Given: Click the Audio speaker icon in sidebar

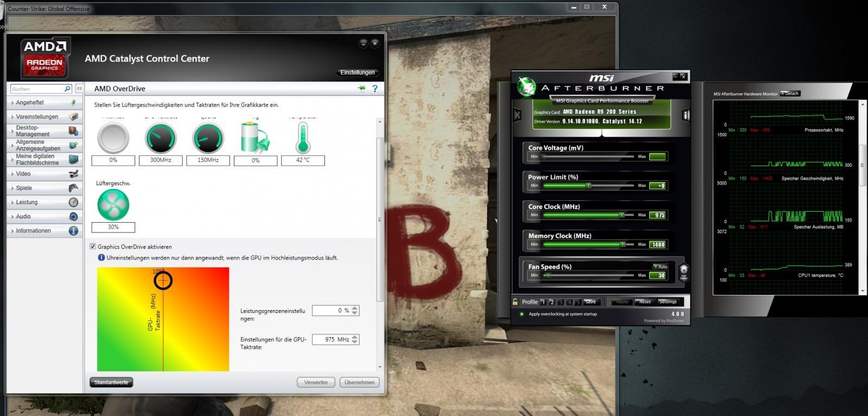Looking at the screenshot, I should pyautogui.click(x=74, y=217).
